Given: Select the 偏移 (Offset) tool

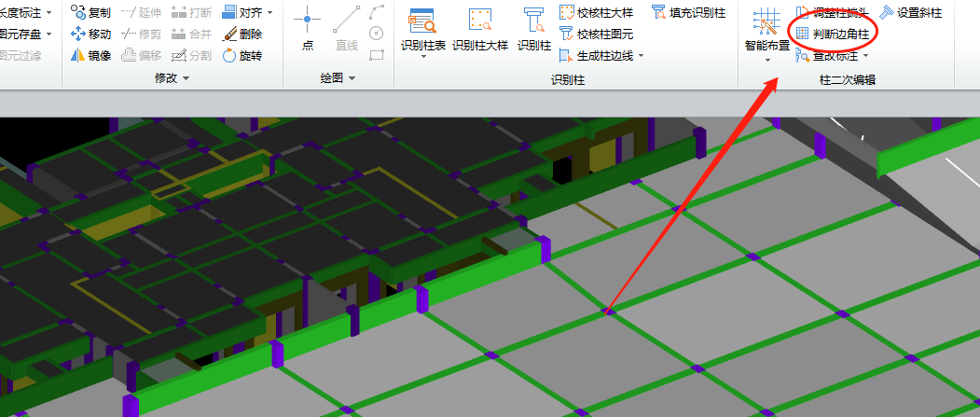Looking at the screenshot, I should coord(141,56).
